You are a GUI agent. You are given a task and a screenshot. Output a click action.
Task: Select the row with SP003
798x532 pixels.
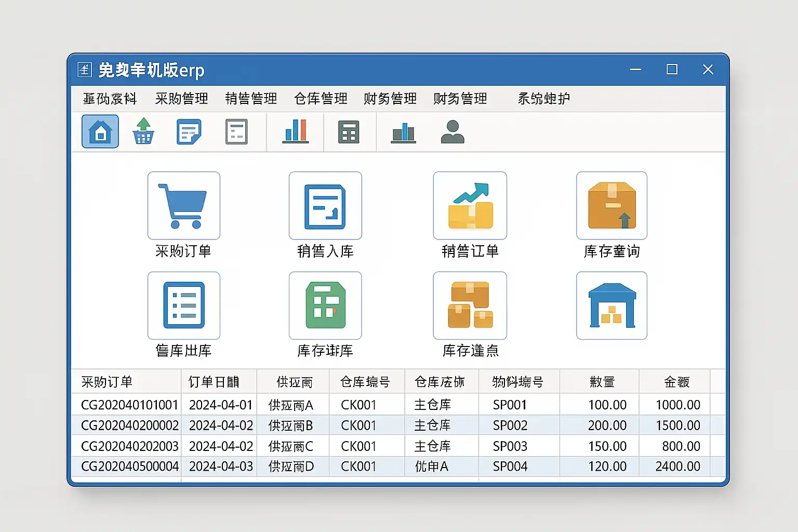click(510, 446)
